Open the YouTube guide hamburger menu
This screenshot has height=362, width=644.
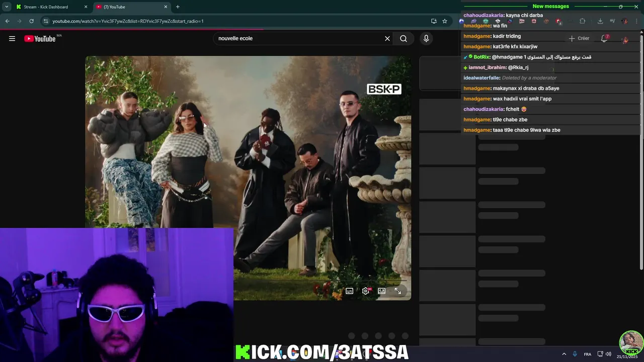click(x=12, y=39)
